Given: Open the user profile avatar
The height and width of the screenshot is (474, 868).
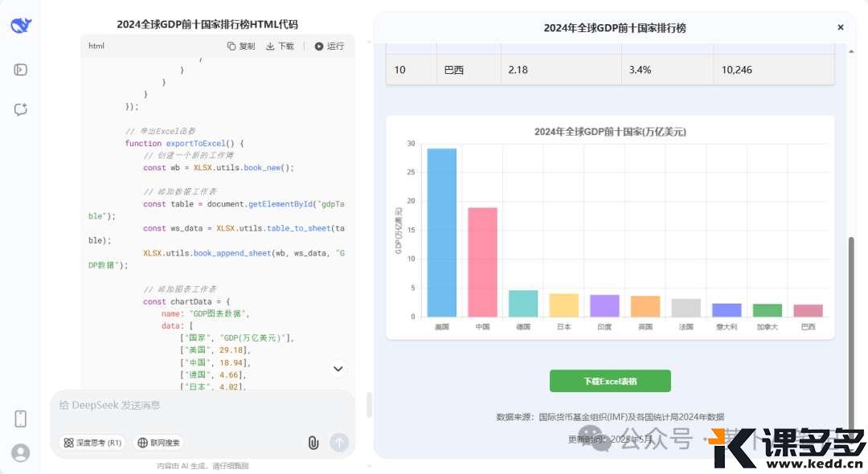Looking at the screenshot, I should tap(20, 453).
